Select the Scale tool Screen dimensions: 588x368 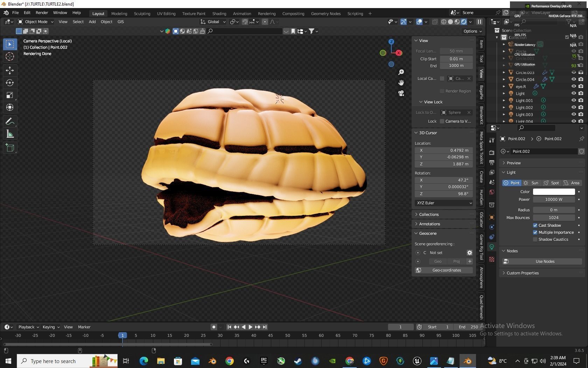click(x=10, y=95)
